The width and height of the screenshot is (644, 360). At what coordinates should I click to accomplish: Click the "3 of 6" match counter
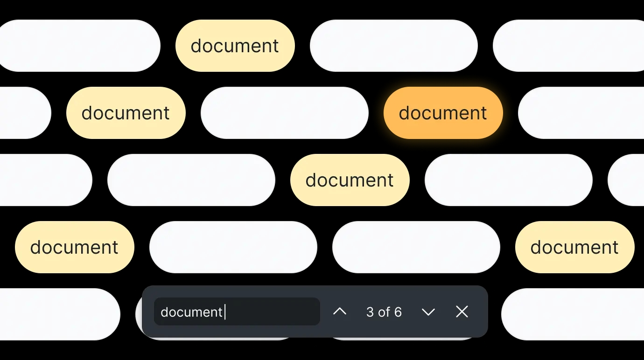(384, 312)
